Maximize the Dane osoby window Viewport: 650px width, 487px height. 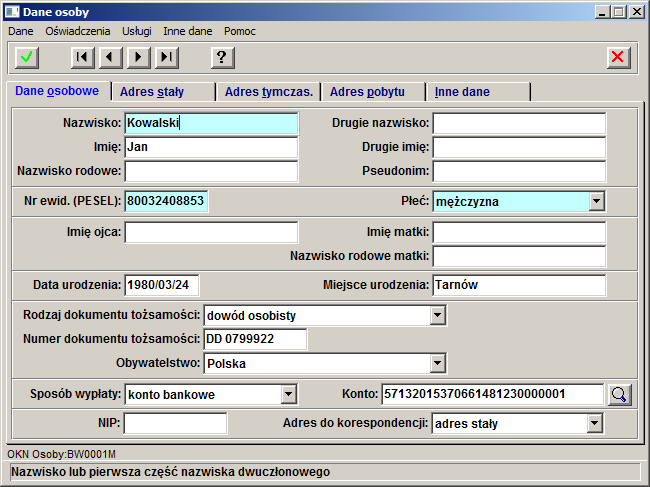[x=618, y=12]
